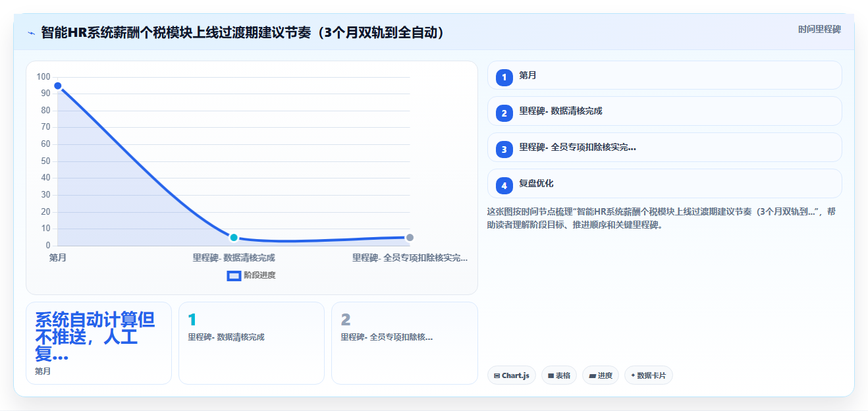This screenshot has width=868, height=411.
Task: Click the Chart.js tag
Action: [x=511, y=375]
